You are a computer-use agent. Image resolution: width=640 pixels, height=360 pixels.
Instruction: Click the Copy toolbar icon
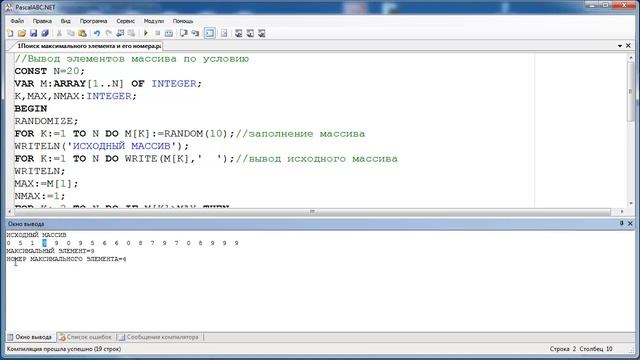tap(71, 33)
